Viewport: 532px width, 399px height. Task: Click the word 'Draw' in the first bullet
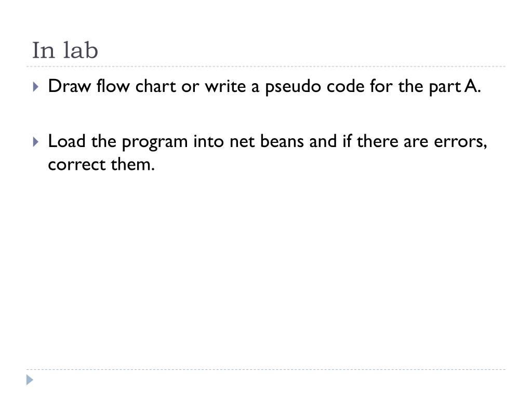point(70,86)
